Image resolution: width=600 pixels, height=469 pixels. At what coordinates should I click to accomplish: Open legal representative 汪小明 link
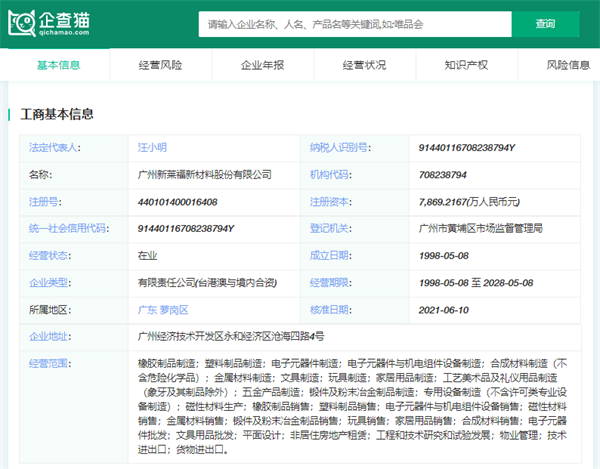coord(153,147)
